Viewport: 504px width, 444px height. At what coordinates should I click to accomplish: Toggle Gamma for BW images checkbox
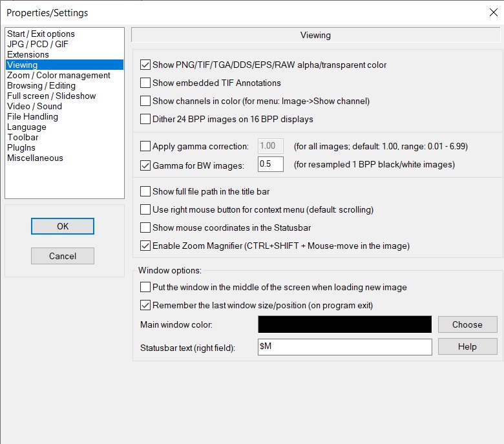point(145,165)
